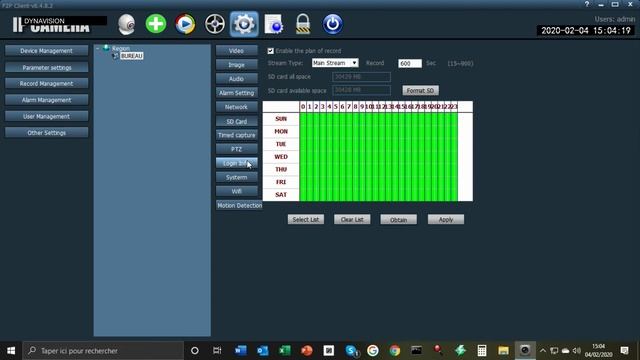
Task: Open PowerPoint from the taskbar
Action: [307, 351]
